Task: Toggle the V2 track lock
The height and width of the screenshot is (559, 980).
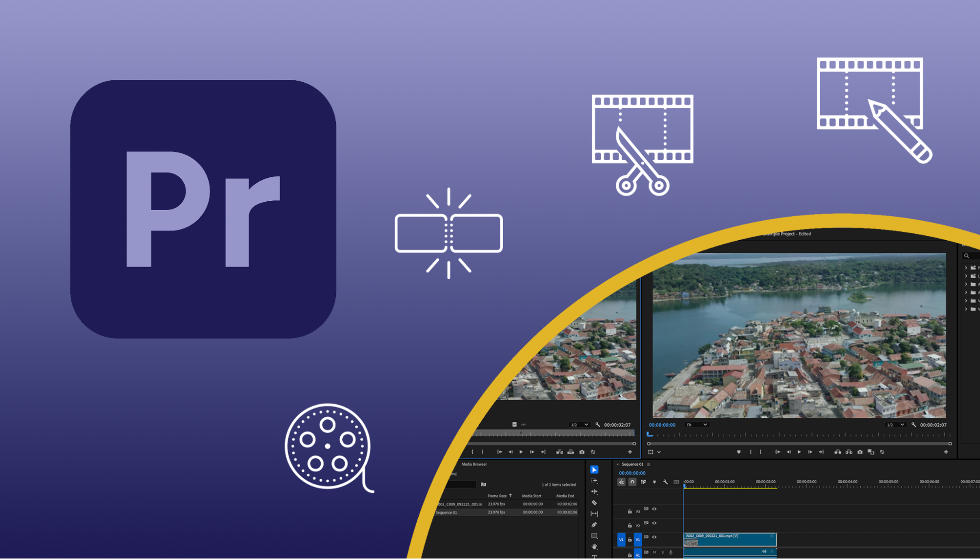Action: (x=629, y=525)
